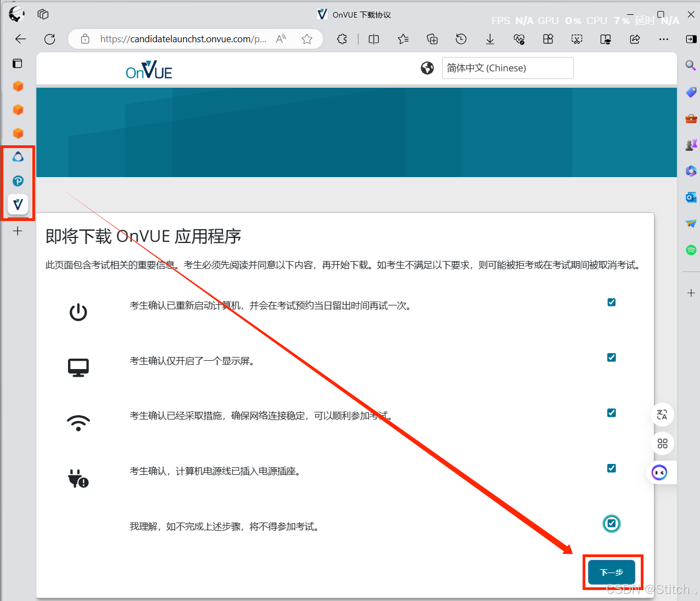700x601 pixels.
Task: Open the 简体中文 (Chinese) language dropdown
Action: [507, 68]
